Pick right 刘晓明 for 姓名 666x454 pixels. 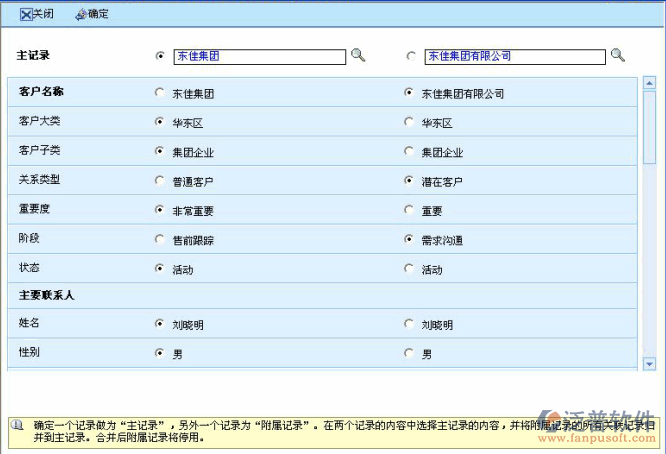409,324
